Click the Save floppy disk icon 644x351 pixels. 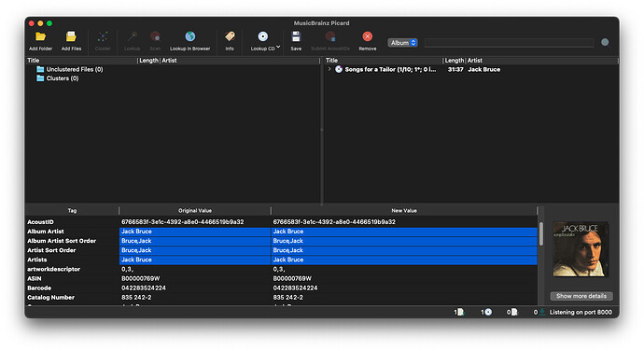tap(296, 36)
